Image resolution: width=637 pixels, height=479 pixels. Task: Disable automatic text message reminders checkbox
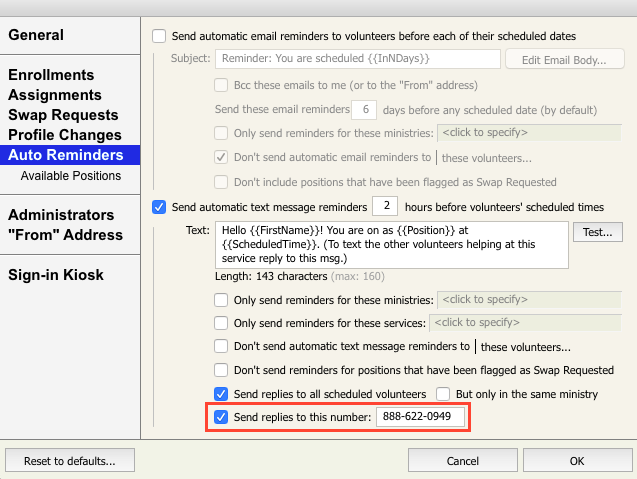(x=159, y=207)
